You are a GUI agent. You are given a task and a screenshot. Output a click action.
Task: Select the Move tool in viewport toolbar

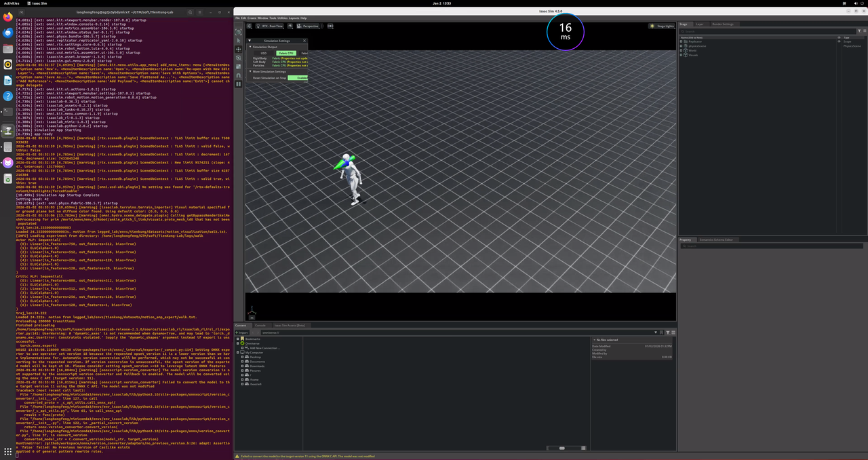239,50
